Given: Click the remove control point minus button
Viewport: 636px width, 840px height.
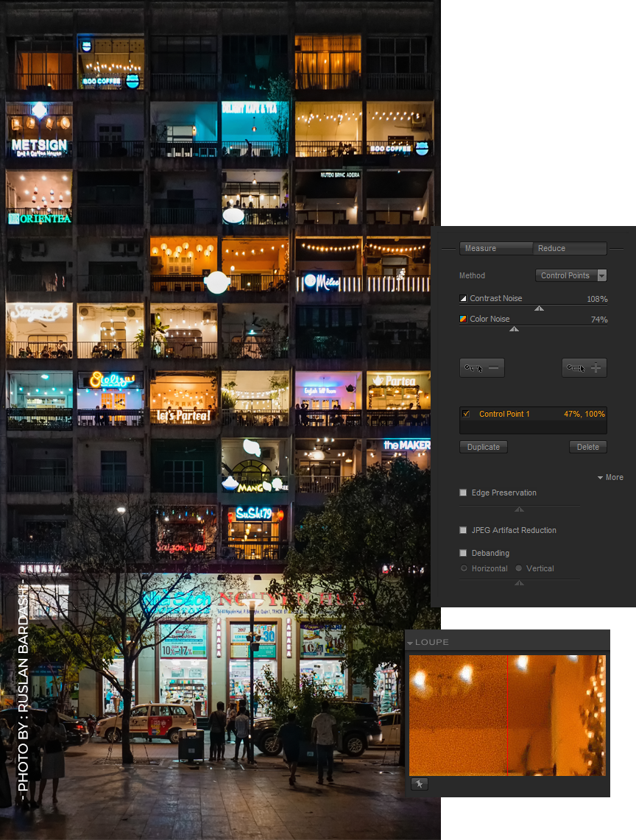Looking at the screenshot, I should point(481,368).
